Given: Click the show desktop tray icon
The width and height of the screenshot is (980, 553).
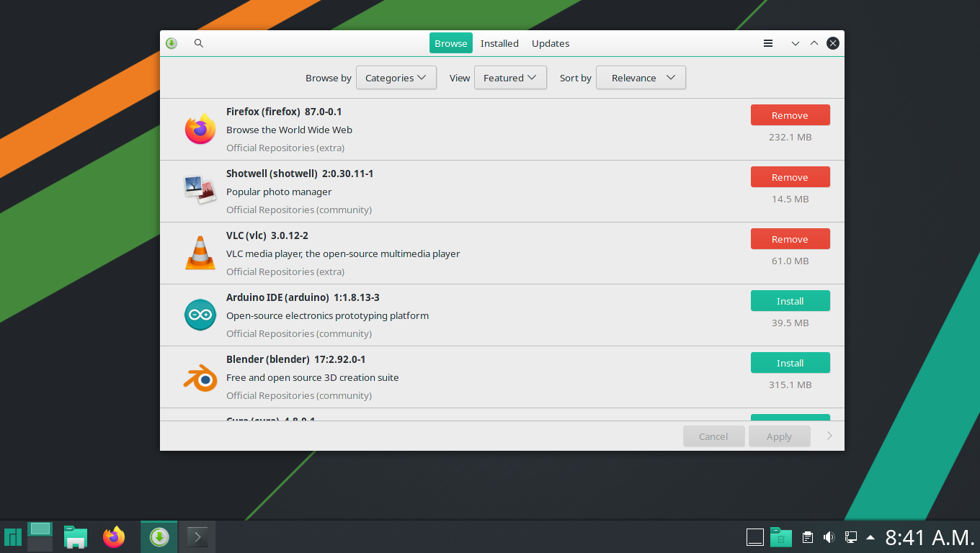Looking at the screenshot, I should [x=754, y=537].
